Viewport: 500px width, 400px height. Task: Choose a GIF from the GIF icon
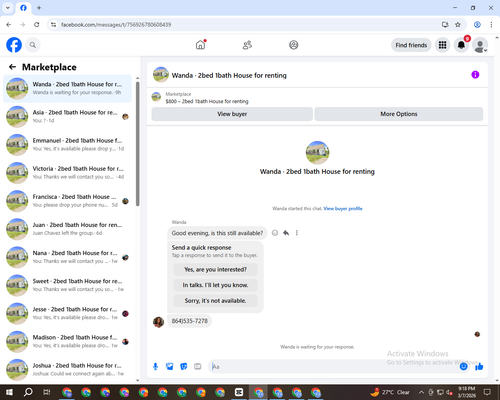(x=198, y=367)
